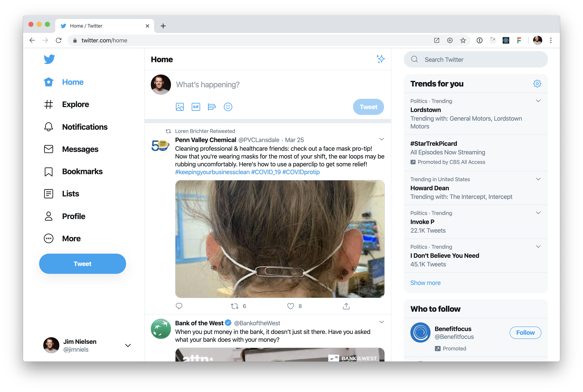Click the emoji smiley icon in composer

click(228, 107)
